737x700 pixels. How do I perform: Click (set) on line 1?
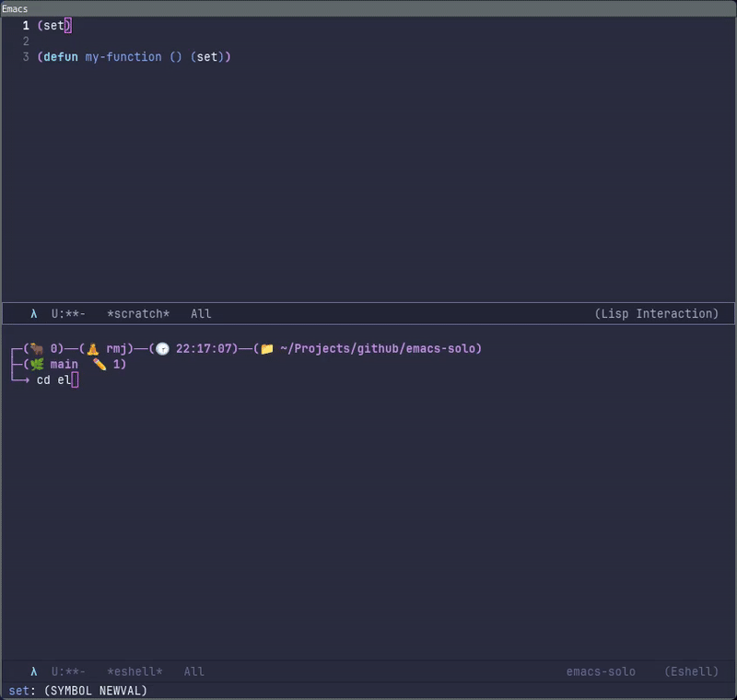[x=54, y=26]
